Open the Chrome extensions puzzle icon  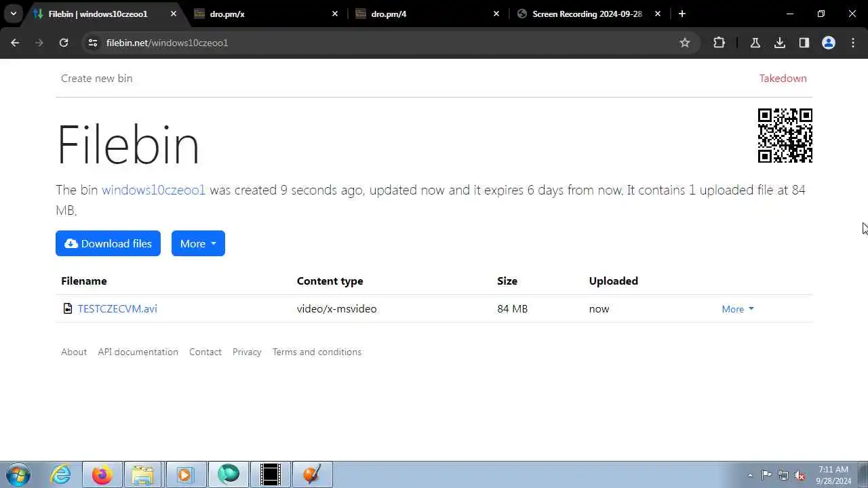(x=719, y=43)
